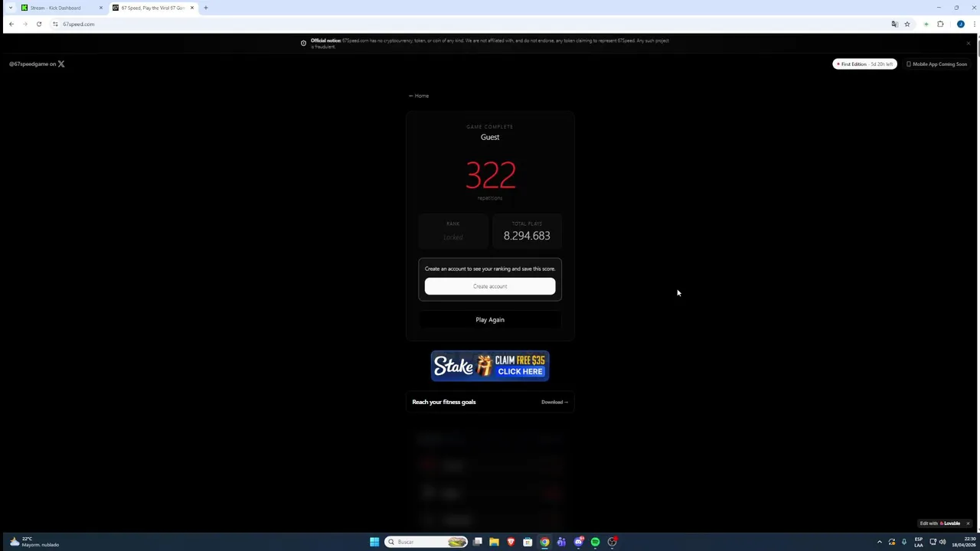Click the 322 repetitions score
Screen dimensions: 980x551
(491, 175)
